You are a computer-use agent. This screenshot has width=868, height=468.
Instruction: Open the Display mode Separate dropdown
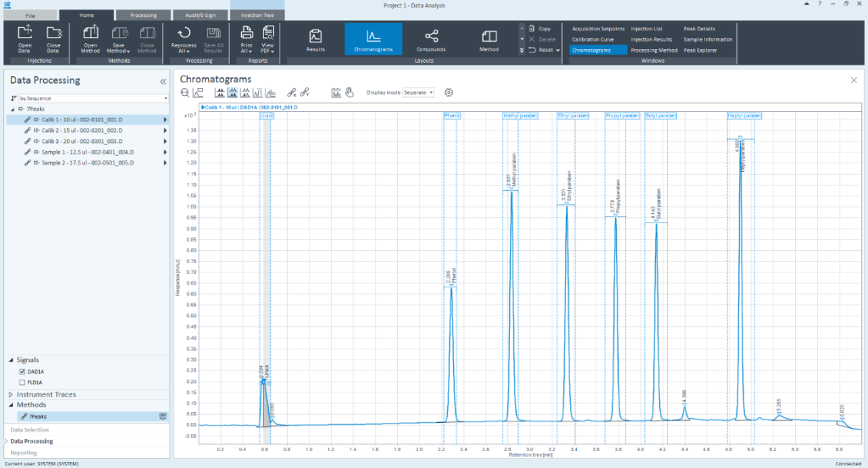click(418, 92)
